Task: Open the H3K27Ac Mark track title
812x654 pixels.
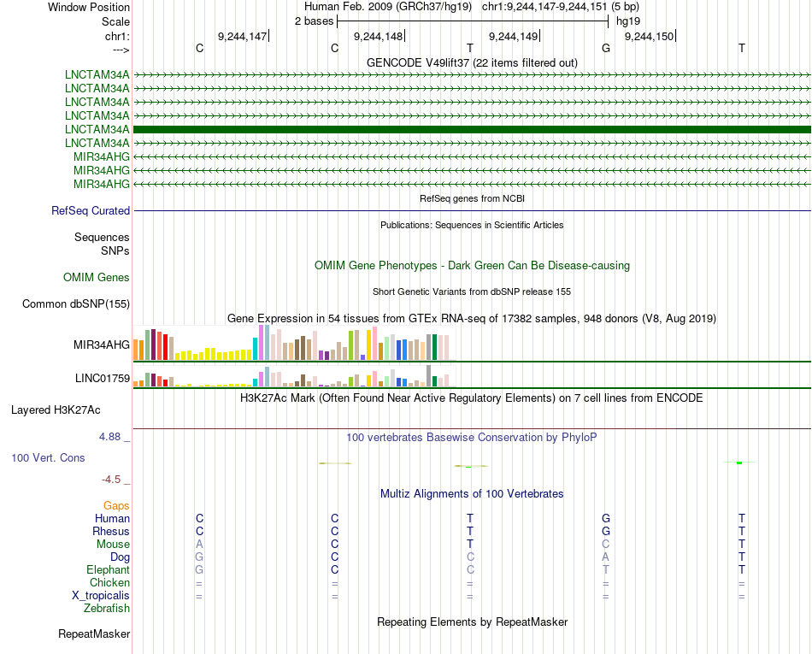Action: [x=472, y=398]
